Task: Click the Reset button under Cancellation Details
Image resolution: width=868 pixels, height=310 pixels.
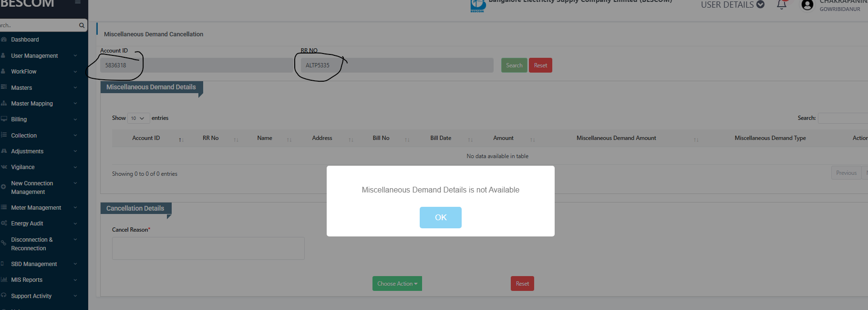Action: click(x=522, y=284)
